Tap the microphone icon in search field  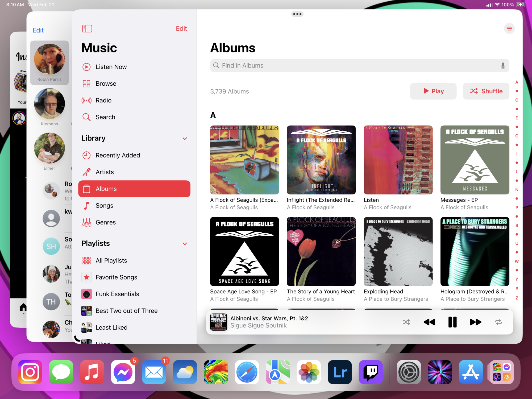[502, 66]
